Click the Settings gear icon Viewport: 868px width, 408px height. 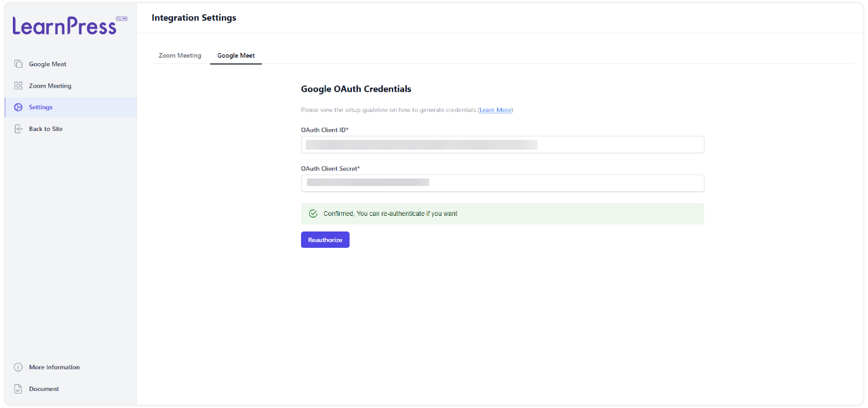(18, 107)
